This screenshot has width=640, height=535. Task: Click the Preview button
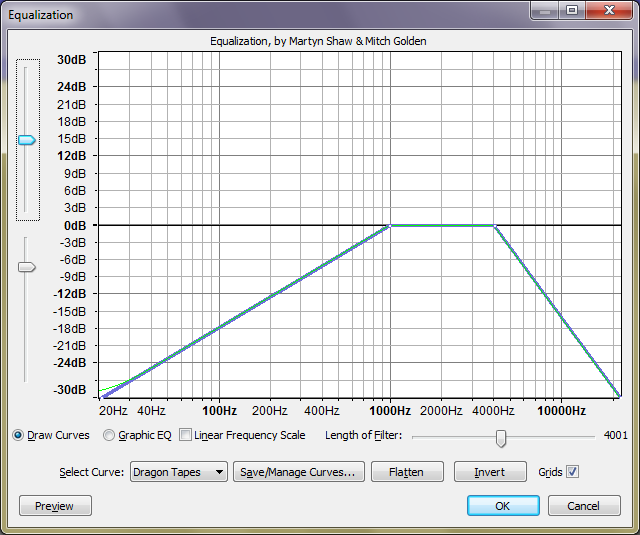55,506
